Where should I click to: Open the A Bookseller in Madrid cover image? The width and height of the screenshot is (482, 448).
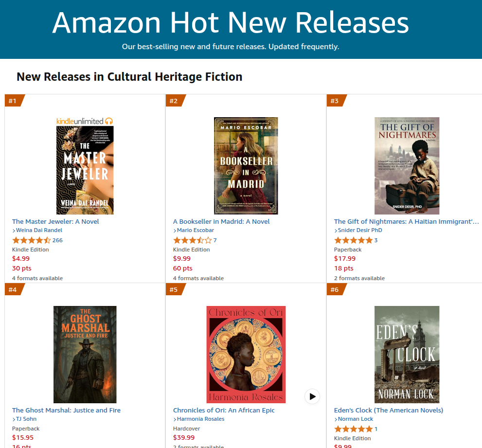tap(246, 166)
